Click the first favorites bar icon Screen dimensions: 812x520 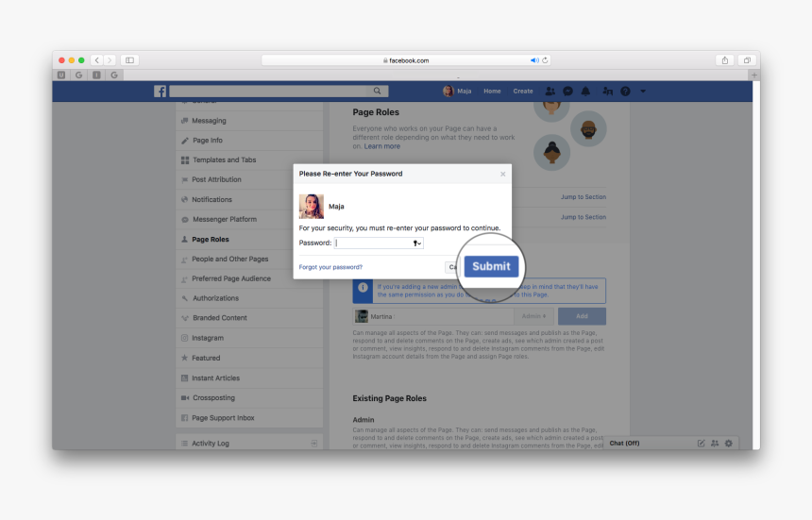pos(61,75)
